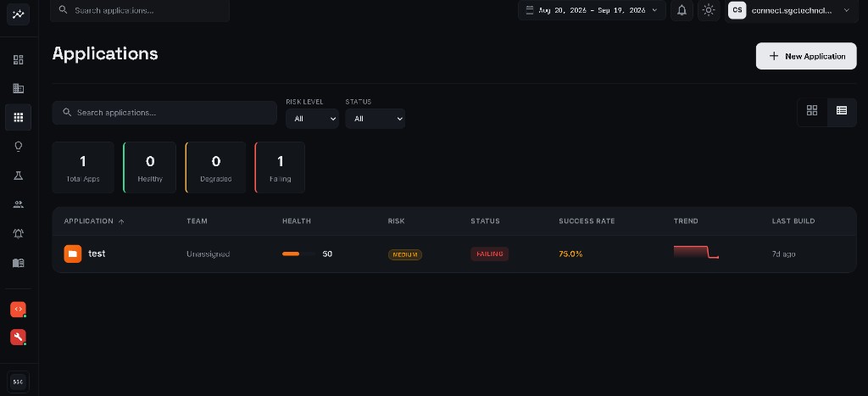The height and width of the screenshot is (396, 868).
Task: Select the Degraded stat card
Action: point(215,168)
